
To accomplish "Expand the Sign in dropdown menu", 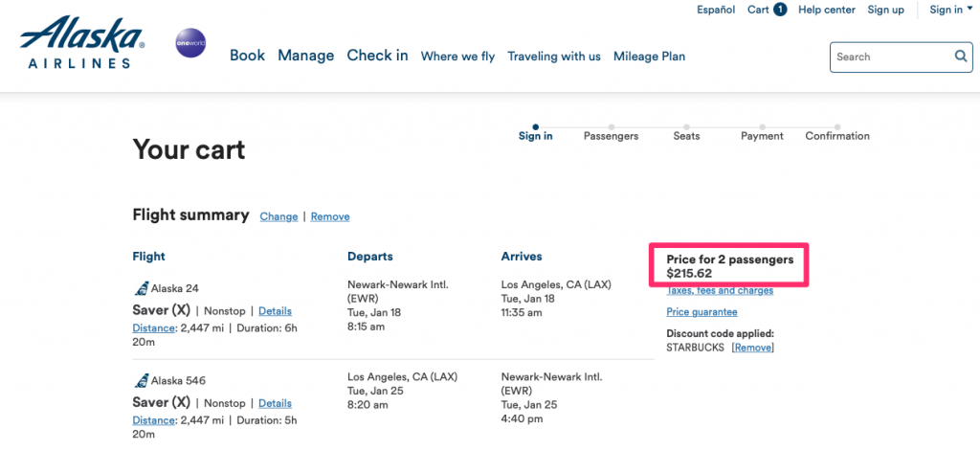I will (949, 10).
